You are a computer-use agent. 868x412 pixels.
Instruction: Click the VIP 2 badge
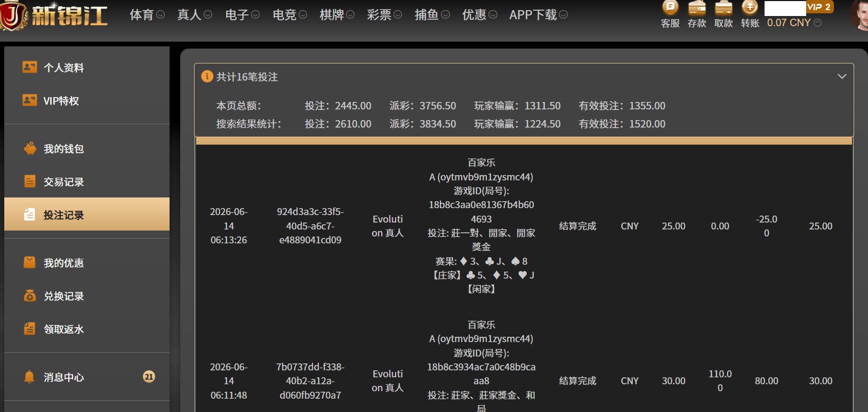pyautogui.click(x=819, y=7)
